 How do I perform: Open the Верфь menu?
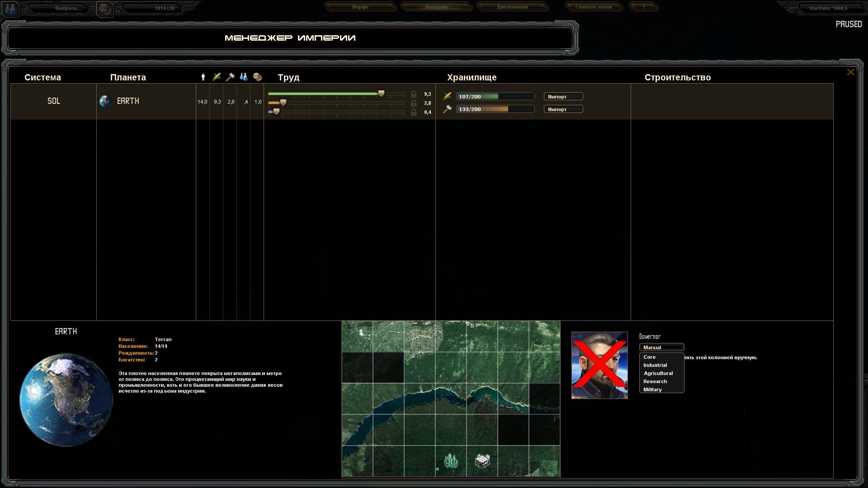[360, 7]
